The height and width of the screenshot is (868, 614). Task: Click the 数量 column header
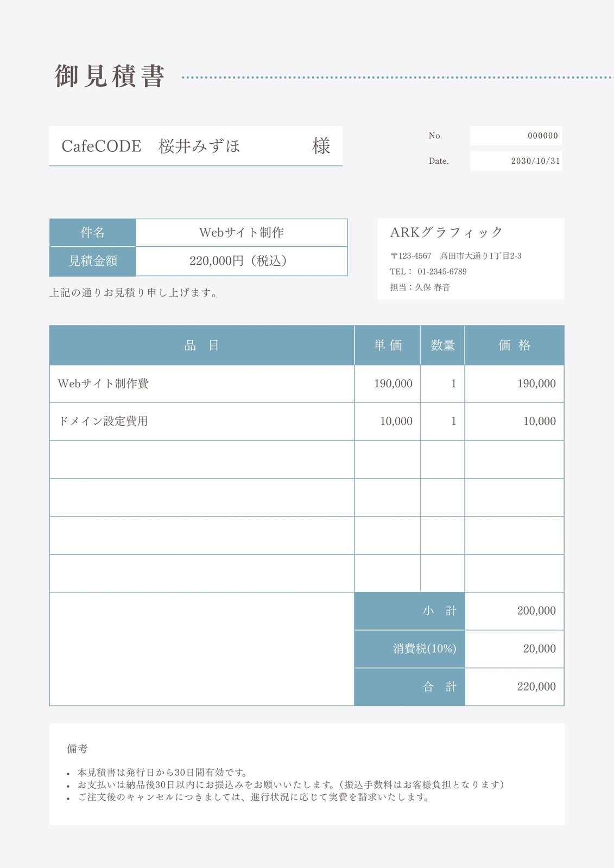tap(442, 346)
